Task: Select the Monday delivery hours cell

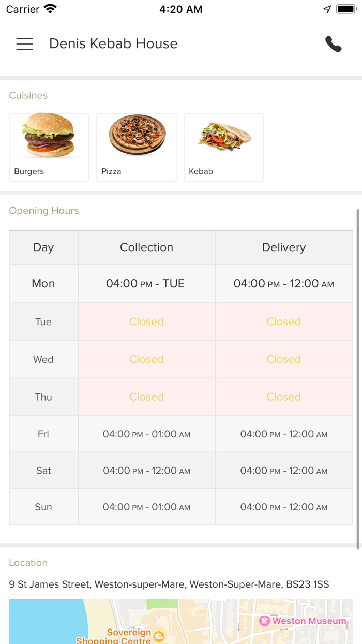Action: point(283,283)
